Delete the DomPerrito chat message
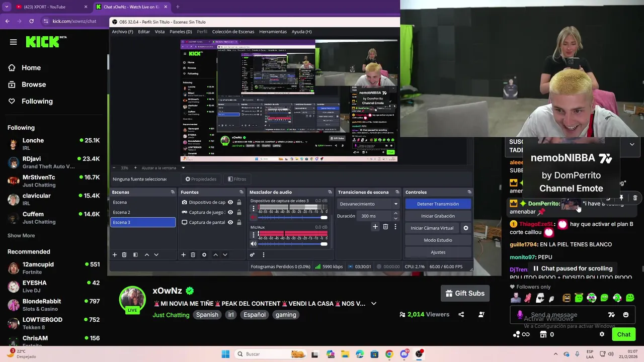The height and width of the screenshot is (362, 644). (x=635, y=198)
